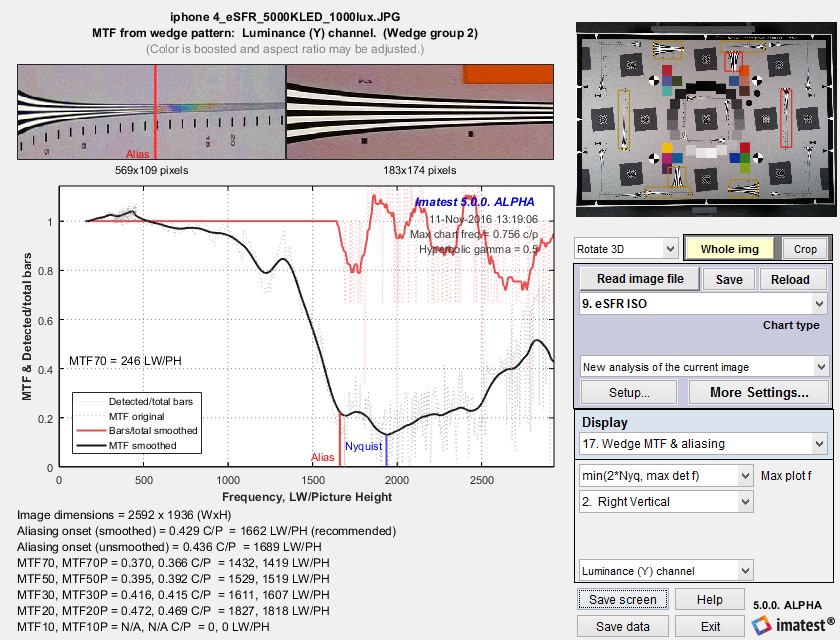This screenshot has width=840, height=640.
Task: Click the Hyperbolic gamma = 0.5 text
Action: click(478, 249)
